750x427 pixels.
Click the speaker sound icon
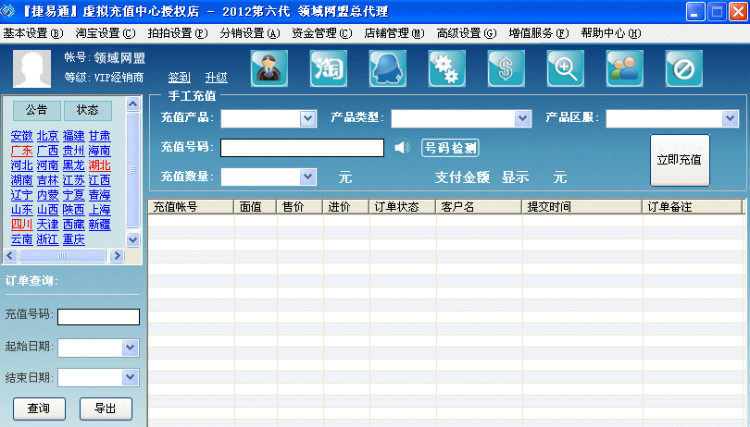click(402, 147)
